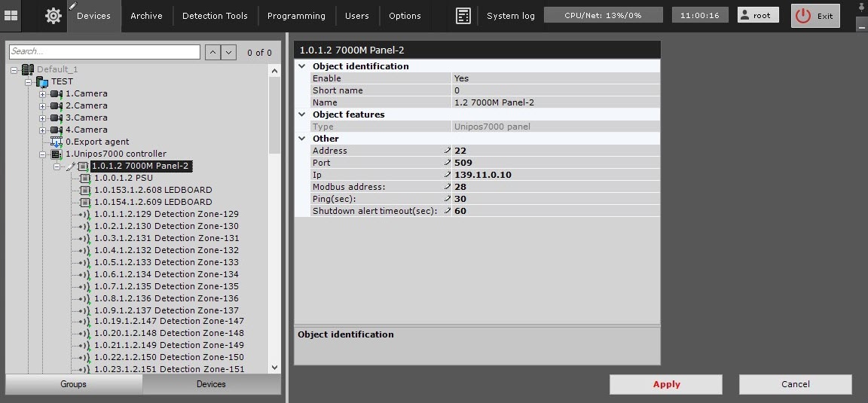Open the System log document icon

pos(463,16)
